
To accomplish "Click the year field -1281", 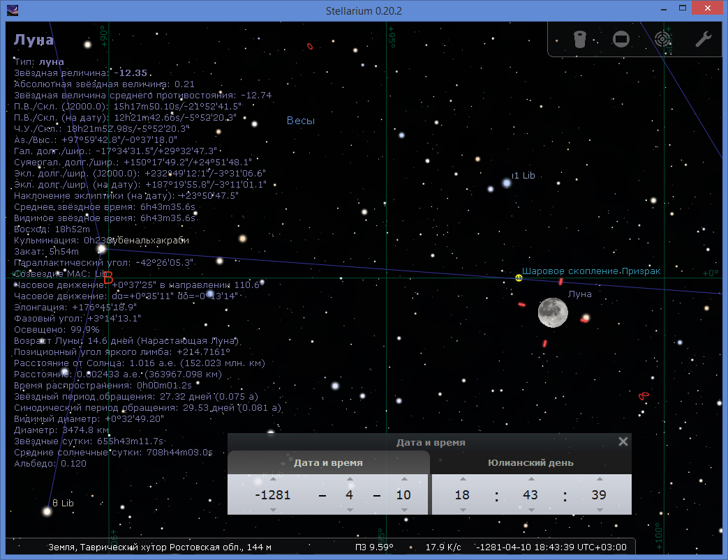I will tap(273, 495).
